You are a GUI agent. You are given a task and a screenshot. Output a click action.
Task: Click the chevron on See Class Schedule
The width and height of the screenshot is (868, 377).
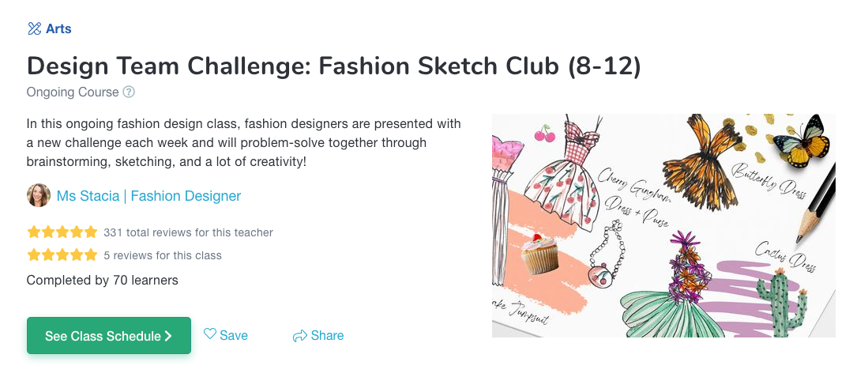[x=168, y=336]
